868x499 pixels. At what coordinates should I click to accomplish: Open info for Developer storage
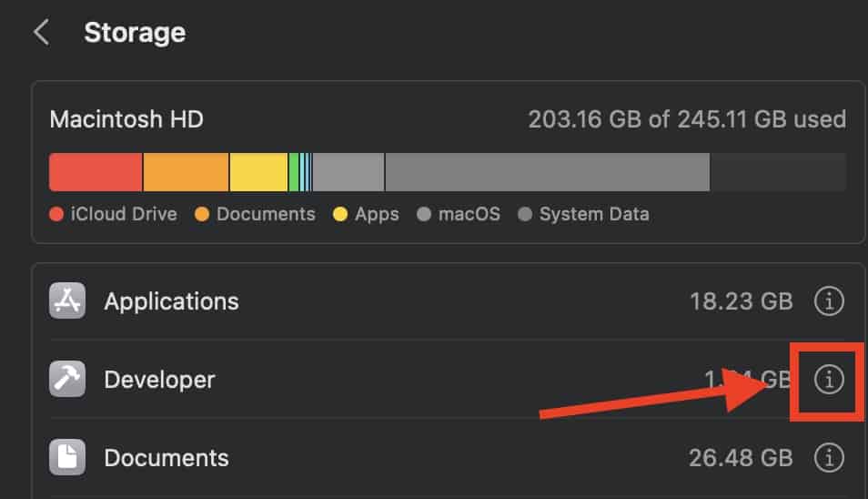(828, 379)
